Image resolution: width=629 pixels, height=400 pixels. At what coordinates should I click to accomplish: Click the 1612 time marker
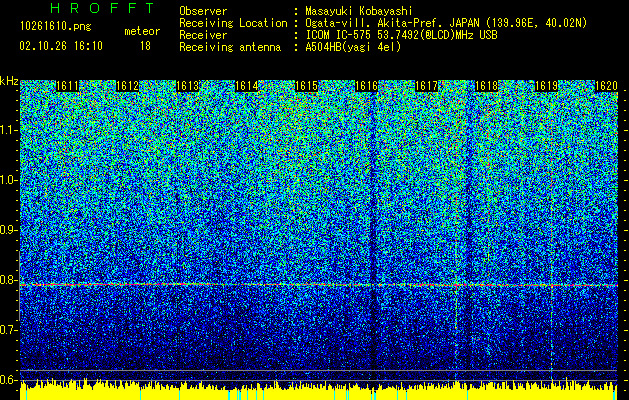click(x=127, y=86)
